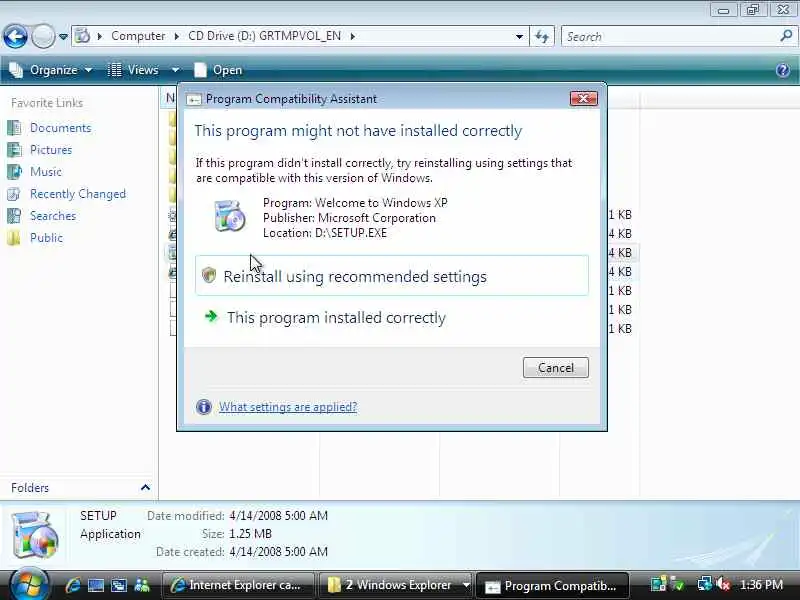Focus the Explorer Search field
Screen dimensions: 800x600
(x=669, y=37)
